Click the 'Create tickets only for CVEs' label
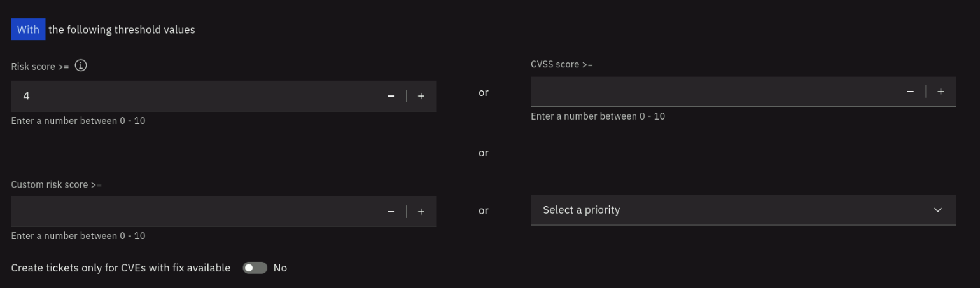 [x=121, y=268]
